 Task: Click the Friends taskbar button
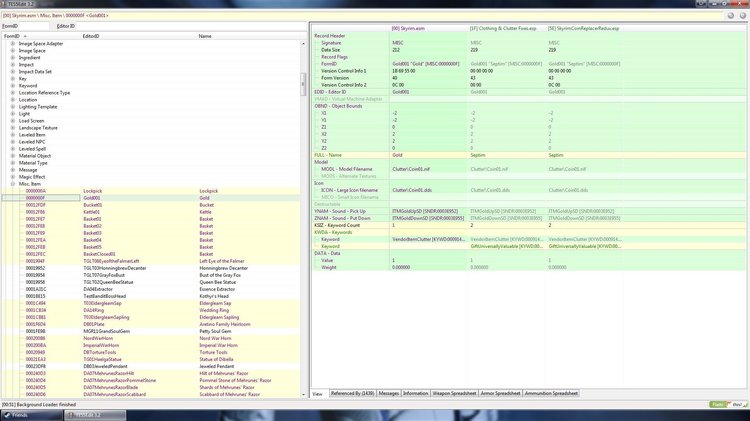(32, 415)
